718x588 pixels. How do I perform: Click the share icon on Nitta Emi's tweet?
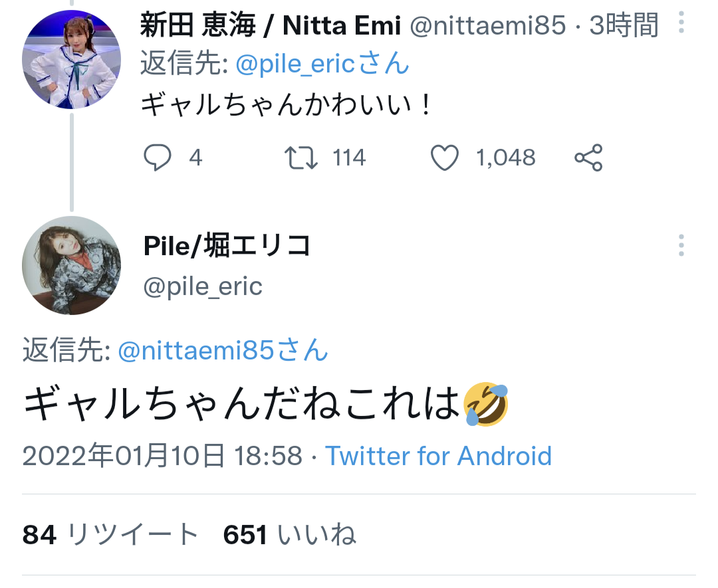pos(588,157)
